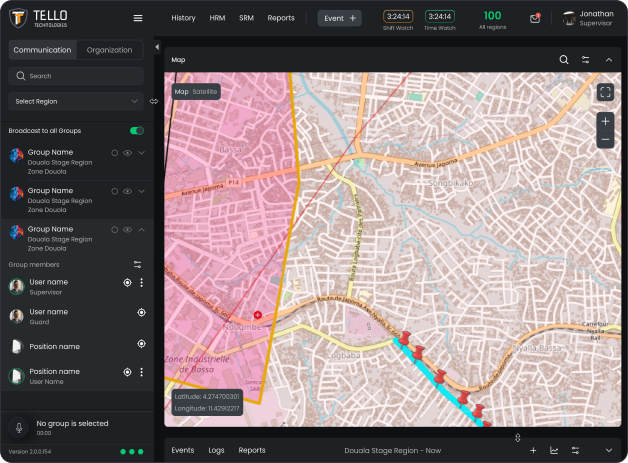This screenshot has width=628, height=463.
Task: Add new item in events panel
Action: pyautogui.click(x=533, y=451)
